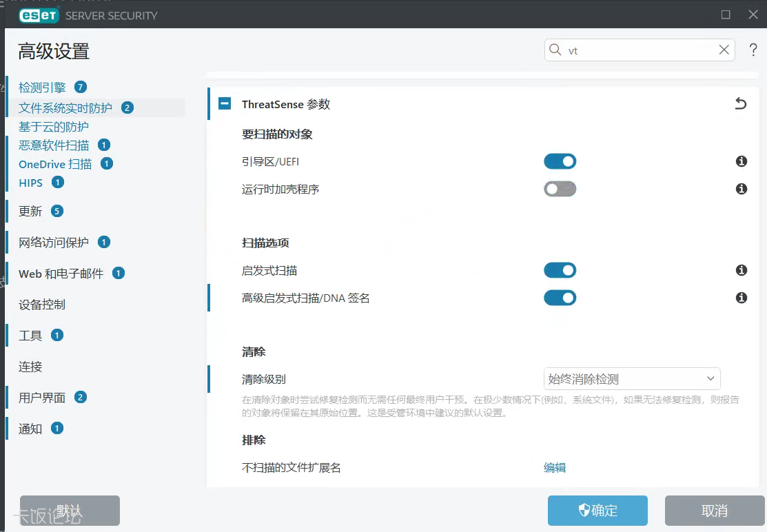Open 连接 settings category
767x532 pixels.
[x=30, y=367]
